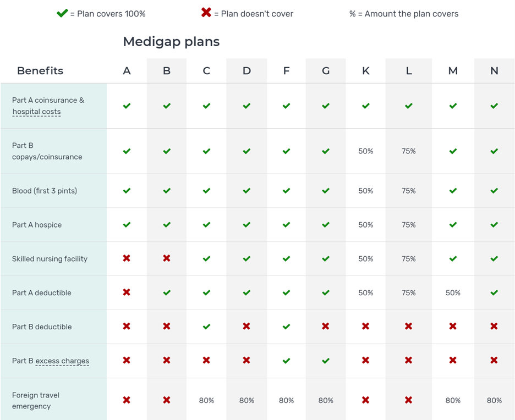Open the hospital costs underlined link
This screenshot has width=515, height=420.
tap(36, 112)
